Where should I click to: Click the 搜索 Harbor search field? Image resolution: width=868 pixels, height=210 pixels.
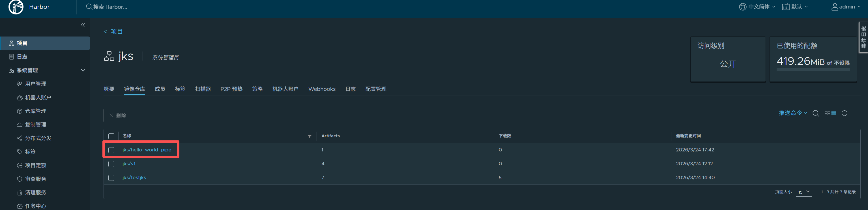click(x=110, y=7)
